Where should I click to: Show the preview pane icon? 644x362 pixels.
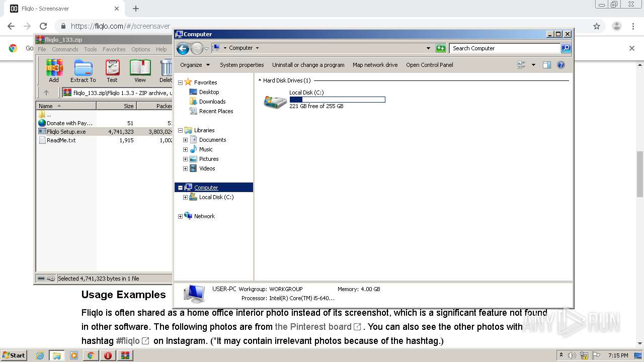(x=547, y=65)
